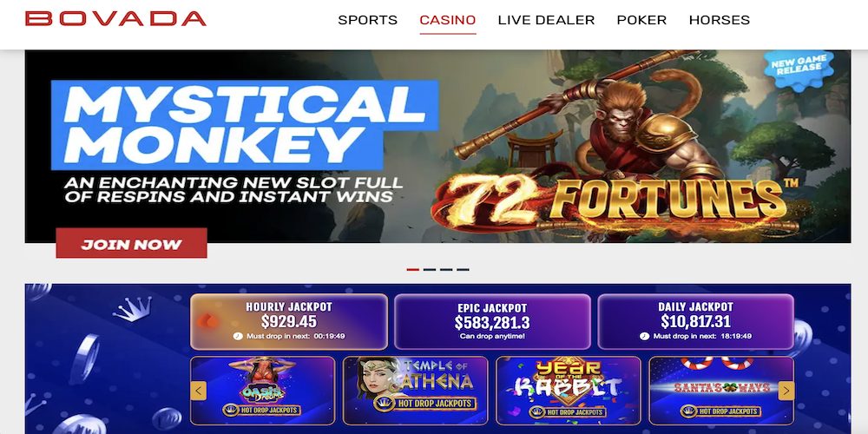This screenshot has height=434, width=868.
Task: Switch to the second carousel slide indicator
Action: (x=430, y=270)
